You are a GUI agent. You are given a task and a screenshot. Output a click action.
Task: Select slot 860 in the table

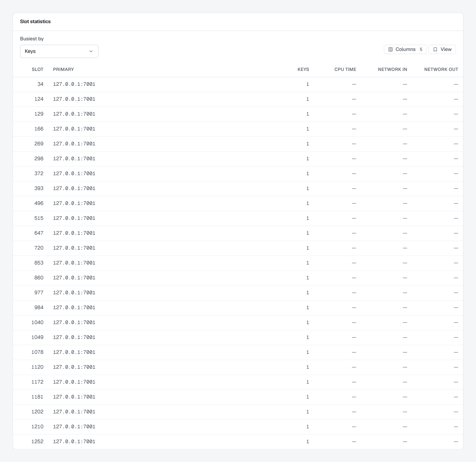[x=238, y=278]
